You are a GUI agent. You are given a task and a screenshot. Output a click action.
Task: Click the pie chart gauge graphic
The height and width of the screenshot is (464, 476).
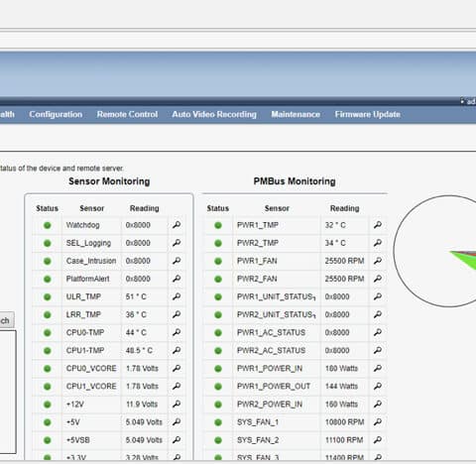coord(435,251)
